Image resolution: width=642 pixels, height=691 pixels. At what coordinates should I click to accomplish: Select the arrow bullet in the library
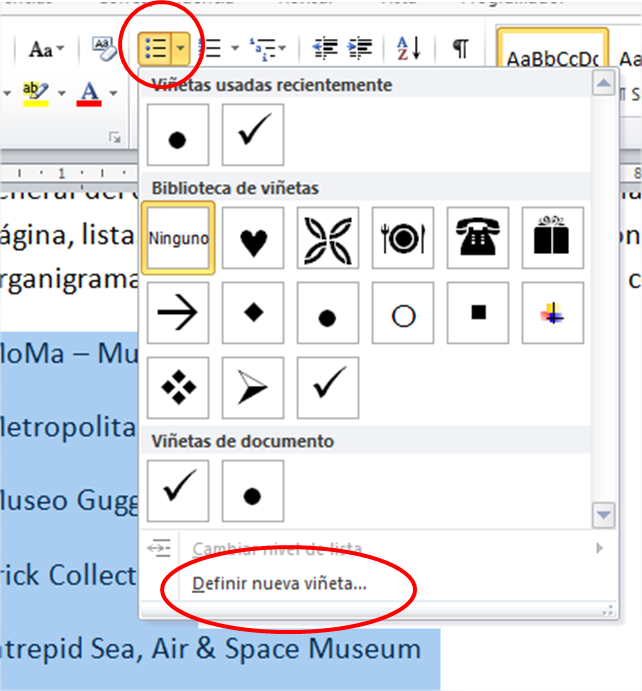(178, 313)
